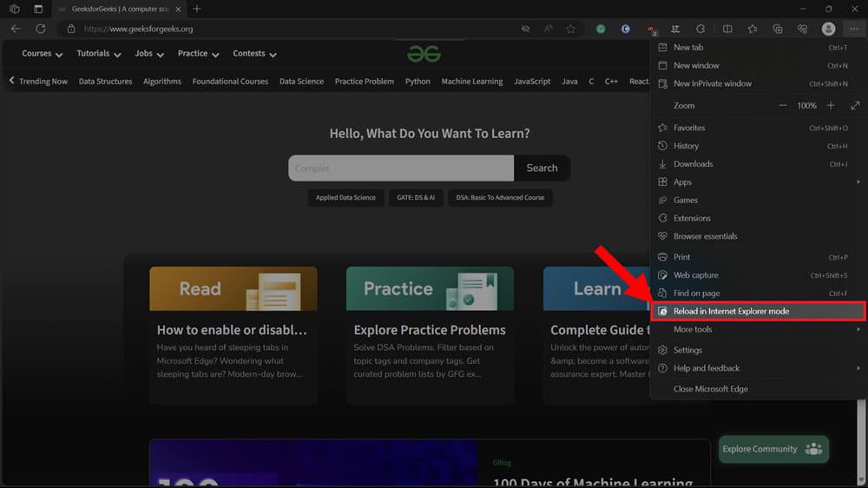Open the profile avatar
This screenshot has width=868, height=488.
(x=828, y=29)
